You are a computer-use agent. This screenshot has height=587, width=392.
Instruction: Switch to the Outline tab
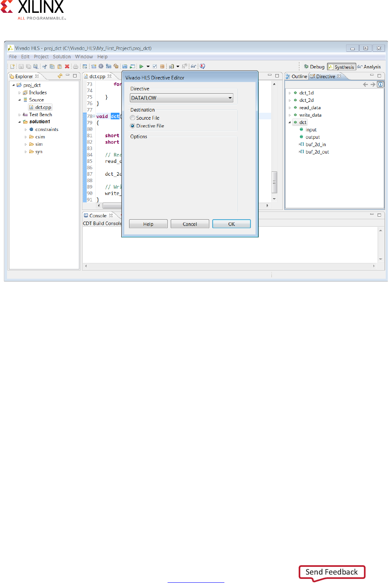pos(296,77)
